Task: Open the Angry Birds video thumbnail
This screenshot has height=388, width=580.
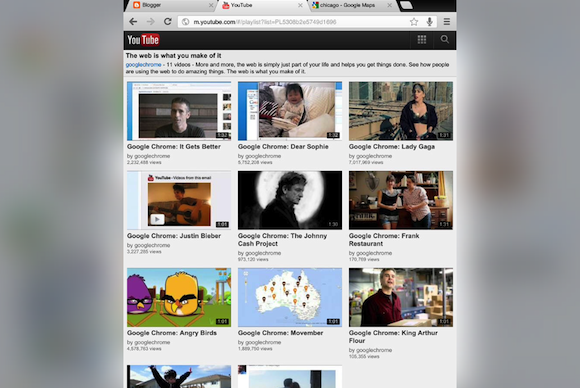Action: click(179, 297)
